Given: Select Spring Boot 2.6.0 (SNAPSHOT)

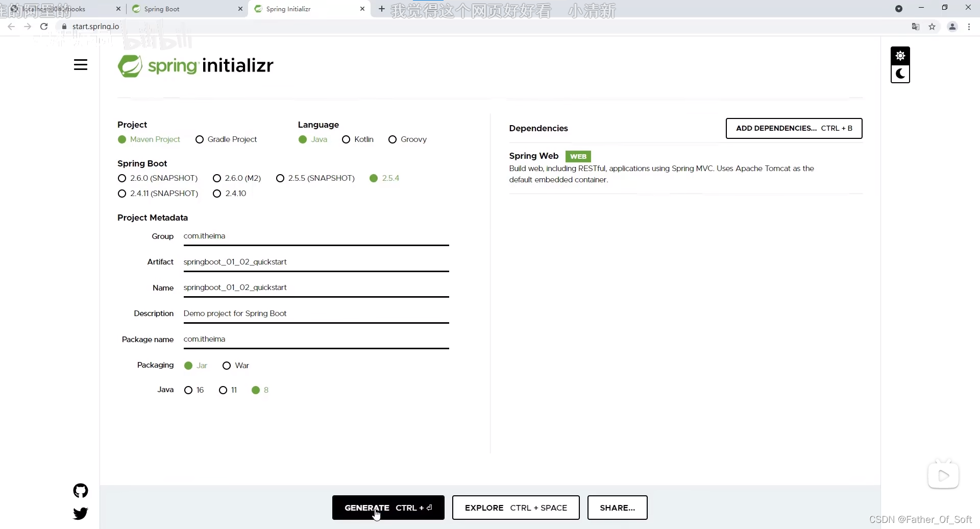Looking at the screenshot, I should (158, 178).
